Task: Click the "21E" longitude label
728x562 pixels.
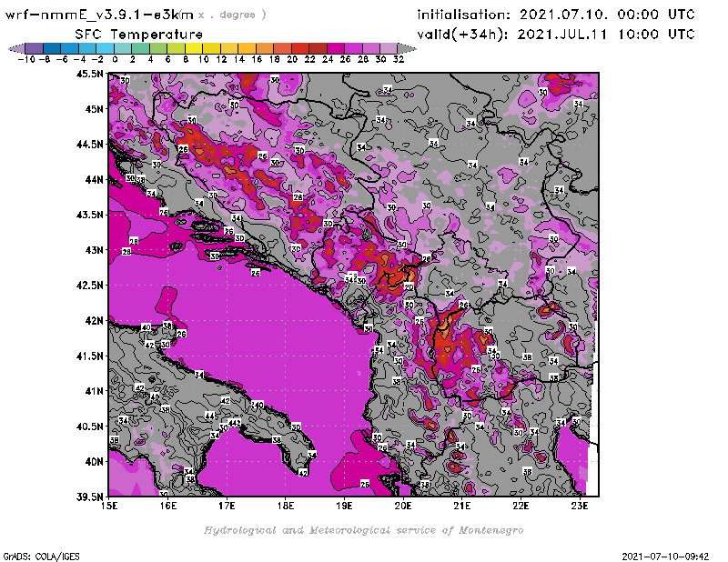Action: (x=462, y=506)
